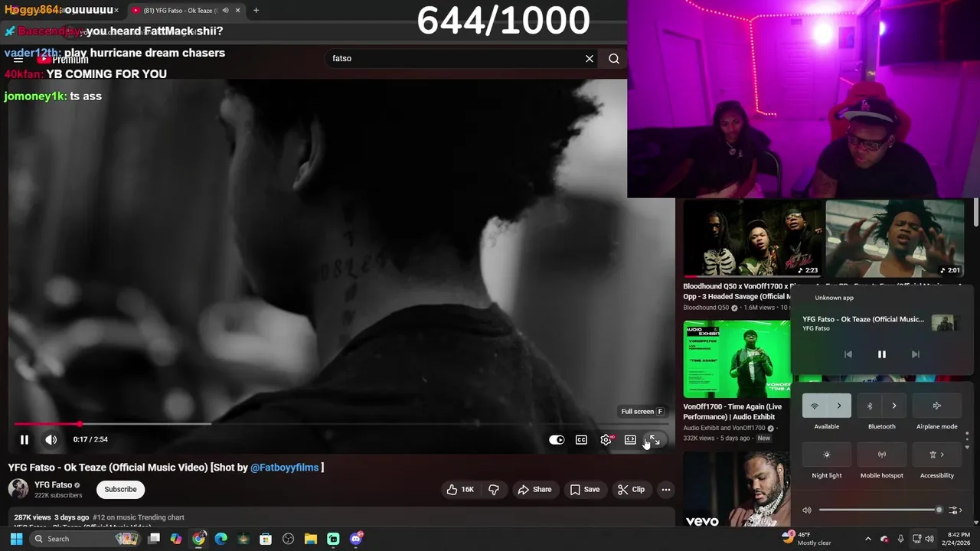Skip to previous track in media flyout
980x551 pixels.
[848, 354]
